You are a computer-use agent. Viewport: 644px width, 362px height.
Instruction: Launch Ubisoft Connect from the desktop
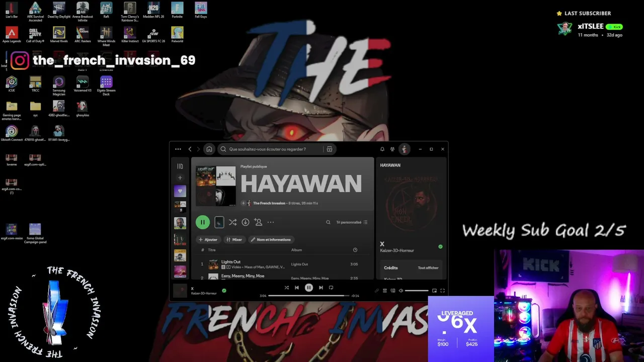click(12, 133)
